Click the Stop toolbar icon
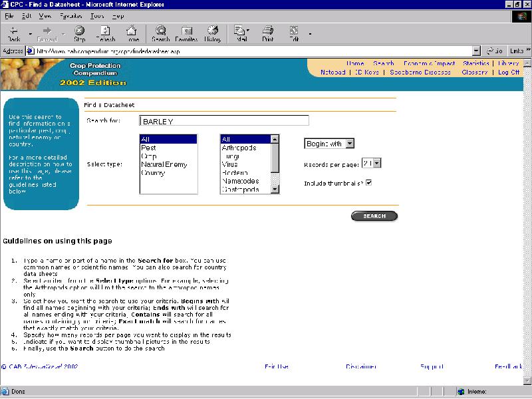 (x=79, y=34)
